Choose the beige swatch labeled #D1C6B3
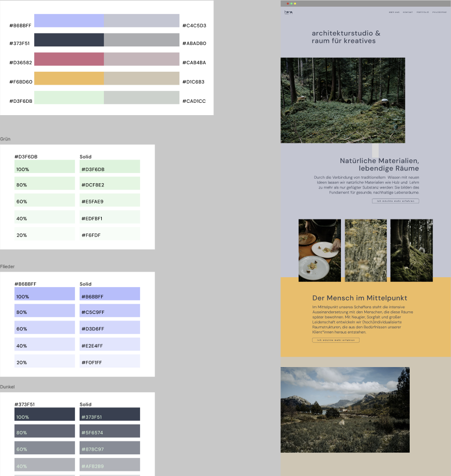This screenshot has width=451, height=476. coord(142,78)
